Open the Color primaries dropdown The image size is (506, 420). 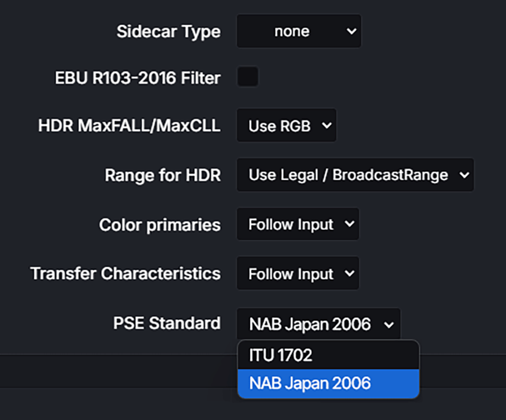pos(298,224)
